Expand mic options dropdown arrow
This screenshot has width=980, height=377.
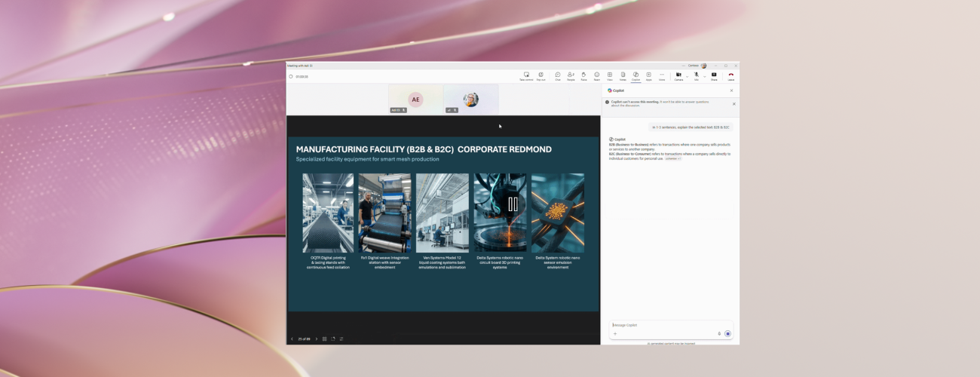(704, 77)
